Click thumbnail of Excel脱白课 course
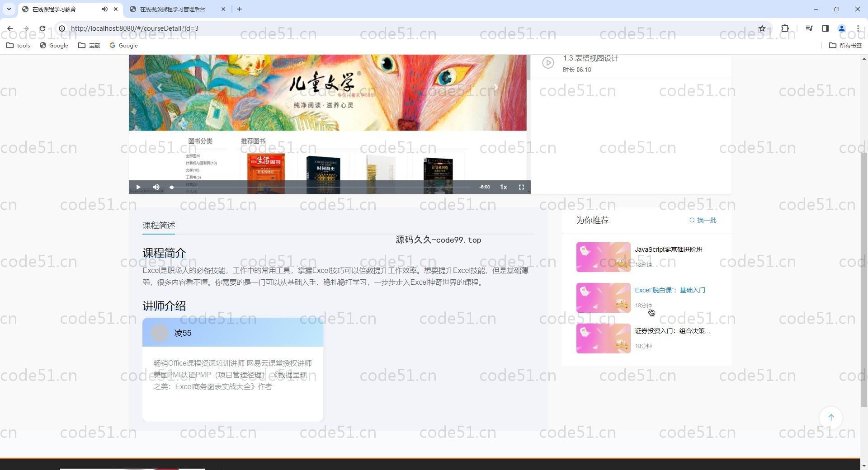Image resolution: width=868 pixels, height=470 pixels. coord(603,298)
